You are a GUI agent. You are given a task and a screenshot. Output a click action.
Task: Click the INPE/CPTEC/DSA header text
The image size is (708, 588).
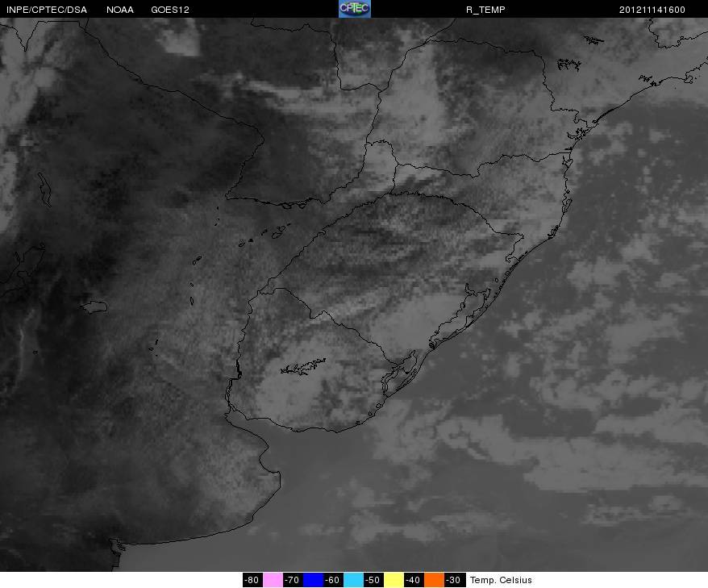pos(47,10)
